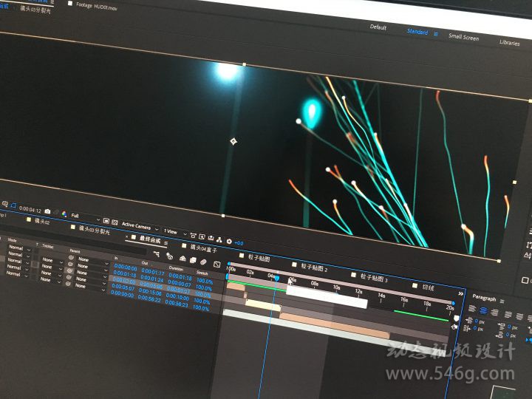Click the center text alignment icon
The image size is (532, 399).
pyautogui.click(x=482, y=310)
